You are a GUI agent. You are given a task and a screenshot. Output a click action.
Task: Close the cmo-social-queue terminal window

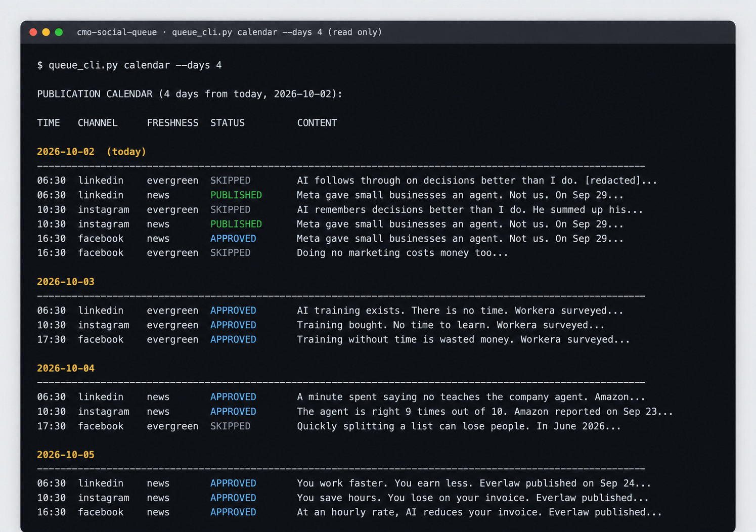[x=33, y=32]
